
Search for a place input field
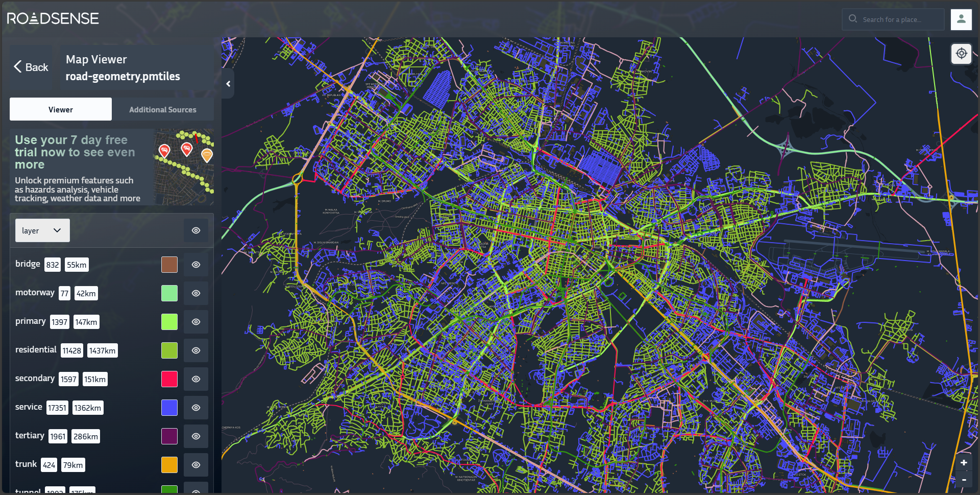(893, 19)
